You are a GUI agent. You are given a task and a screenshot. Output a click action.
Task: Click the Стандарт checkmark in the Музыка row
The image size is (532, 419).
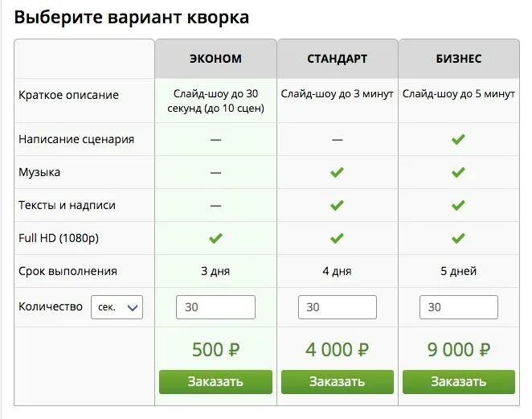[337, 172]
